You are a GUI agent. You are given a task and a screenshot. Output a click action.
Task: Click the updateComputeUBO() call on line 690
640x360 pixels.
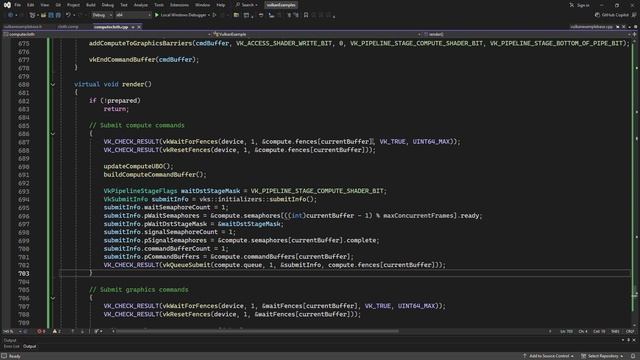(x=138, y=166)
